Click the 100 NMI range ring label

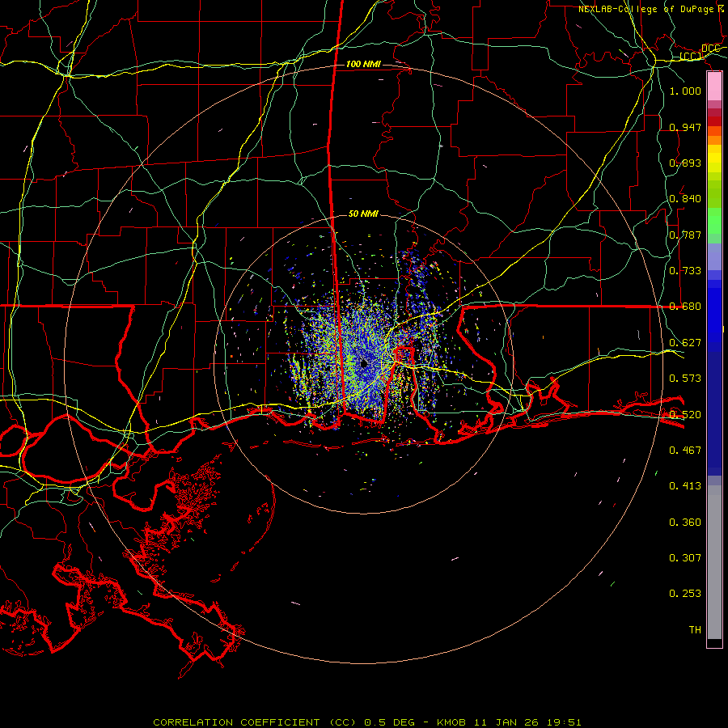pyautogui.click(x=363, y=64)
